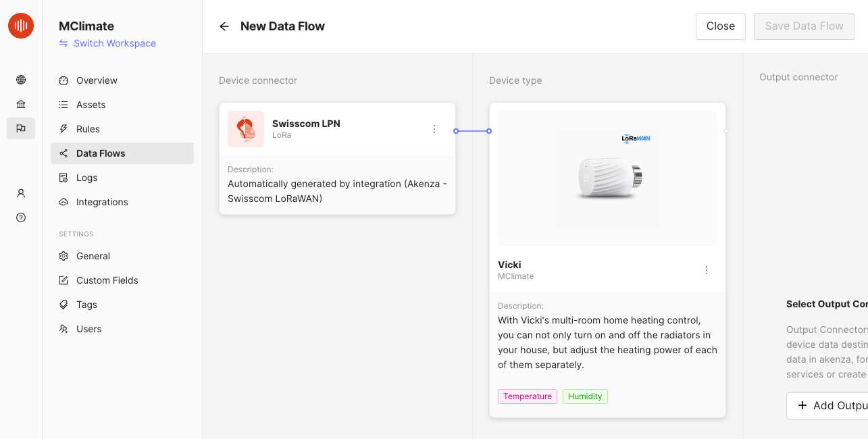Go to Assets section
Viewport: 868px width, 439px height.
122,105
